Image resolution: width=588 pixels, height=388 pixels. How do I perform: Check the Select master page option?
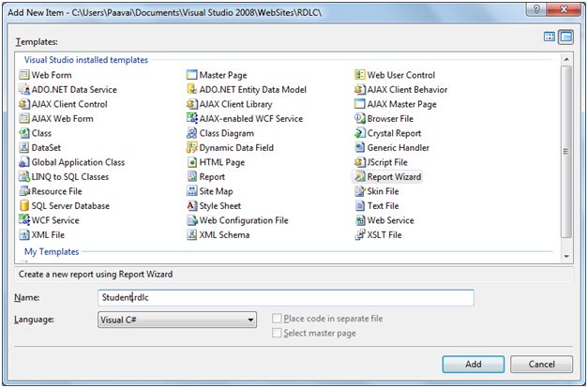click(277, 334)
